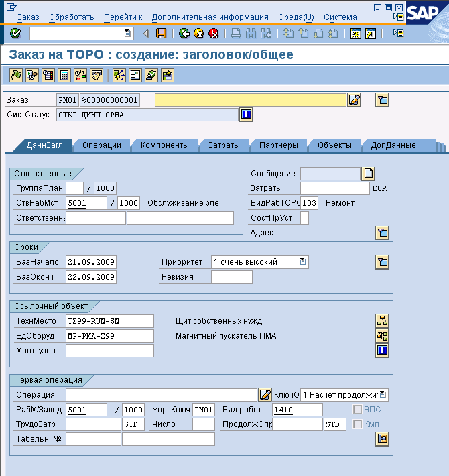Screen dimensions: 449x476
Task: Click the Find binoculars icon
Action: (x=251, y=33)
